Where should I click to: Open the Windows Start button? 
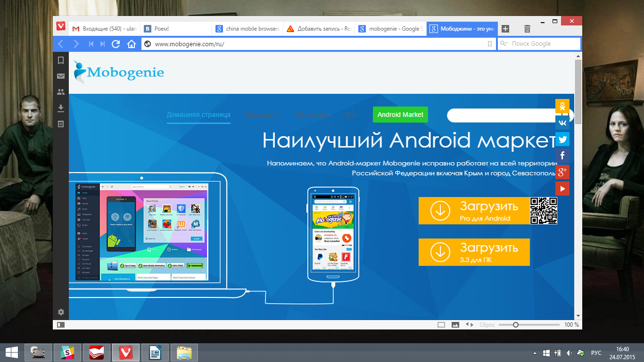pos(11,352)
